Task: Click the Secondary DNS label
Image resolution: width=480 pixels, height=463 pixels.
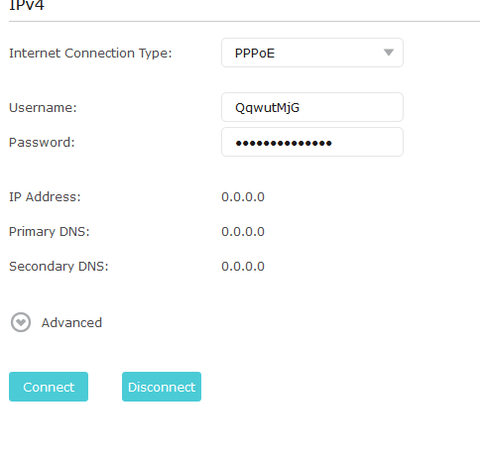Action: (x=59, y=266)
